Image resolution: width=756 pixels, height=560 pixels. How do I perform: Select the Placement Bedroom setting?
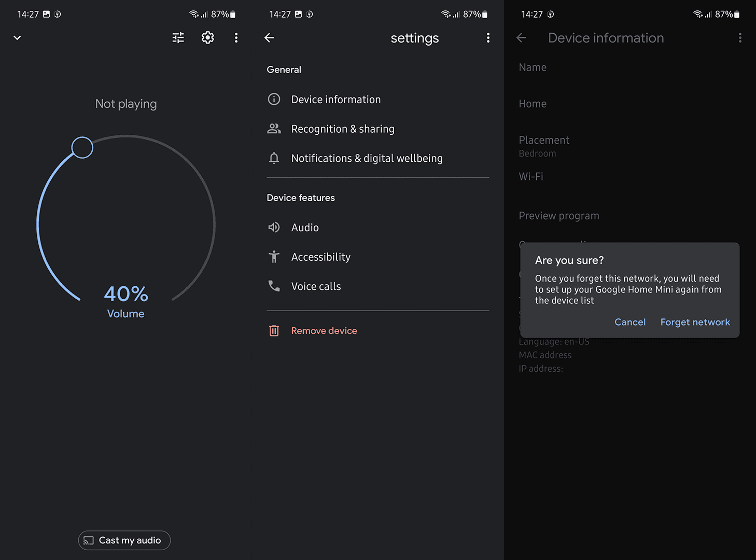[544, 145]
